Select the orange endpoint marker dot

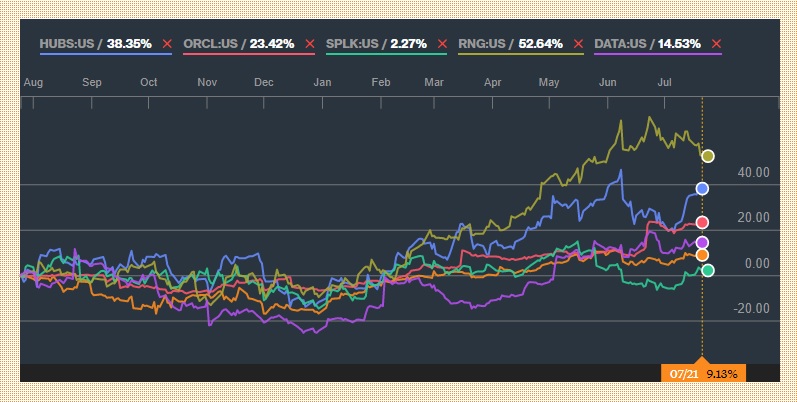[x=702, y=255]
